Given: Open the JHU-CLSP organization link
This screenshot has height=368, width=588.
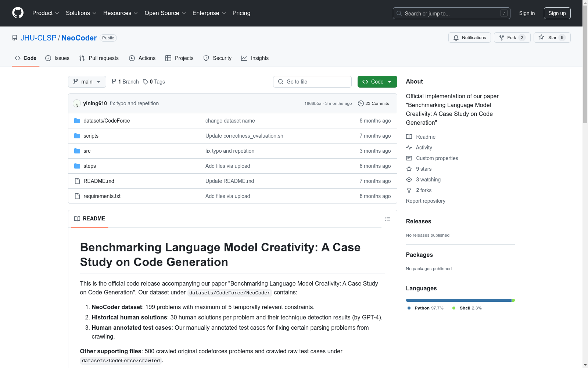Looking at the screenshot, I should (x=39, y=38).
